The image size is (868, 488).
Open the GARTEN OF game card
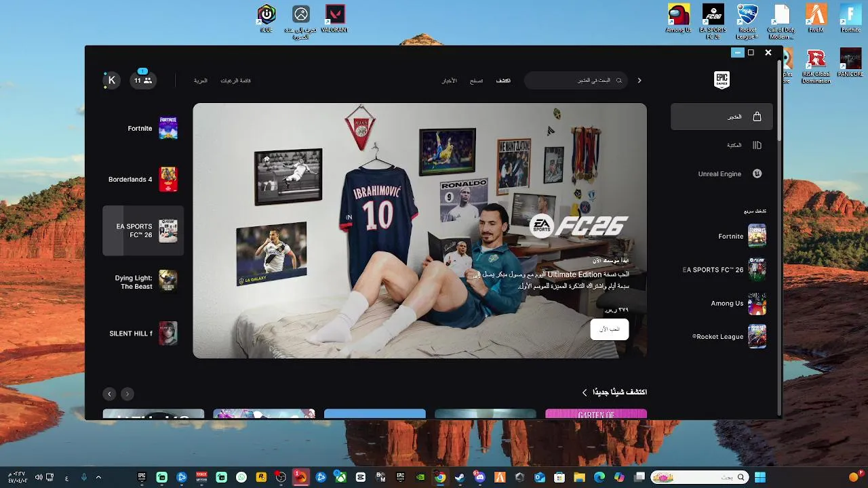pos(596,414)
